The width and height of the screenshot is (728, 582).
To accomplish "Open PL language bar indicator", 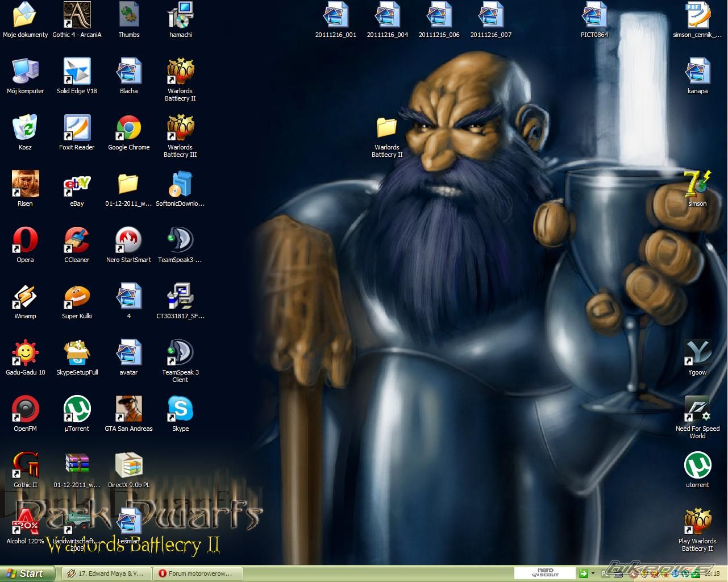I will 605,573.
